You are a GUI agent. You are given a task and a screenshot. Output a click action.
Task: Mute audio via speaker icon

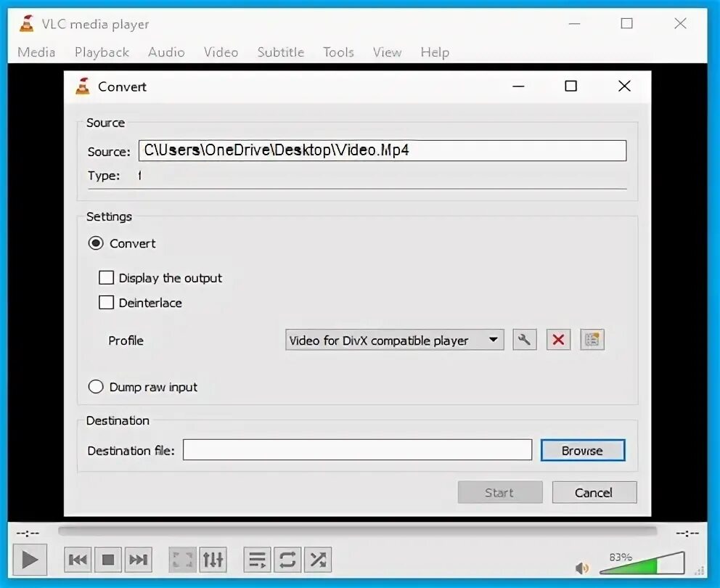tap(582, 568)
